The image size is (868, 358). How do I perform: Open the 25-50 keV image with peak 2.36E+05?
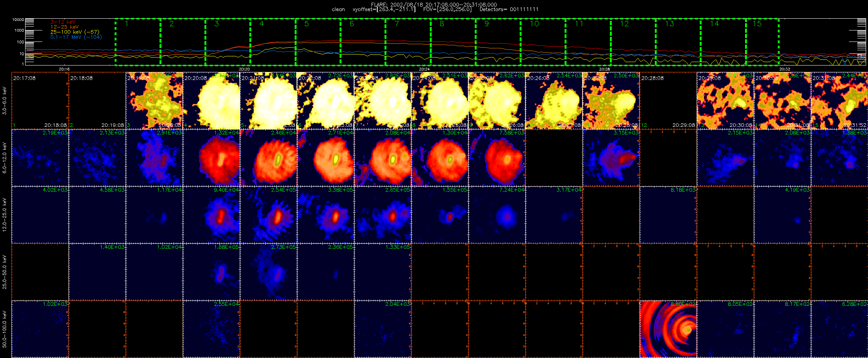coord(325,272)
